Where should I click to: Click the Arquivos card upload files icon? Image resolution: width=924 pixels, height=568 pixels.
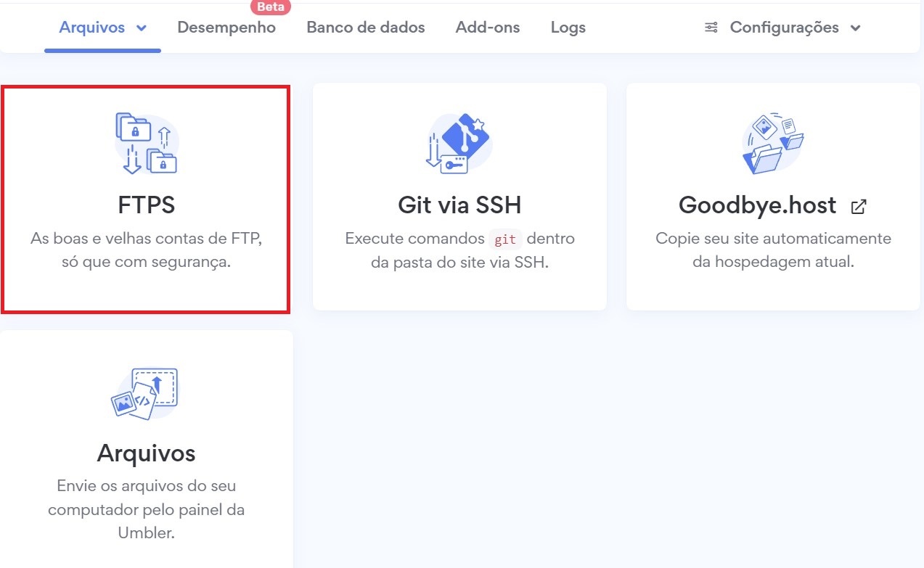(x=145, y=392)
